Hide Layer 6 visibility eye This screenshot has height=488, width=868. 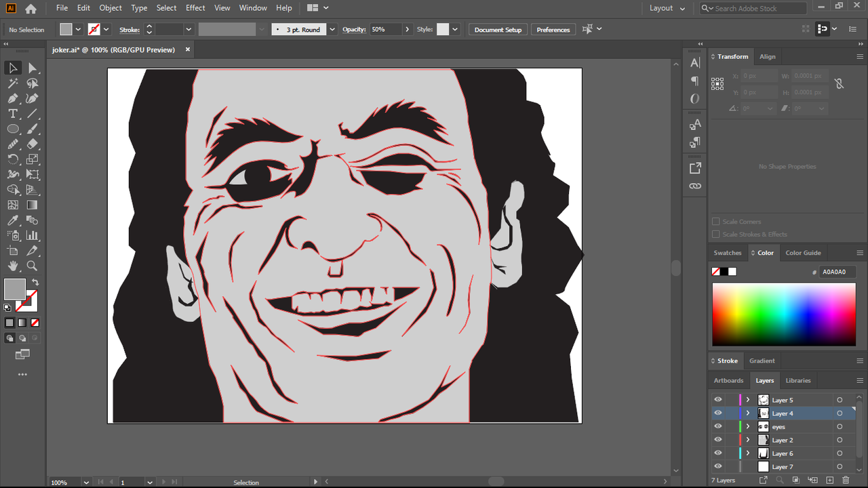click(718, 453)
